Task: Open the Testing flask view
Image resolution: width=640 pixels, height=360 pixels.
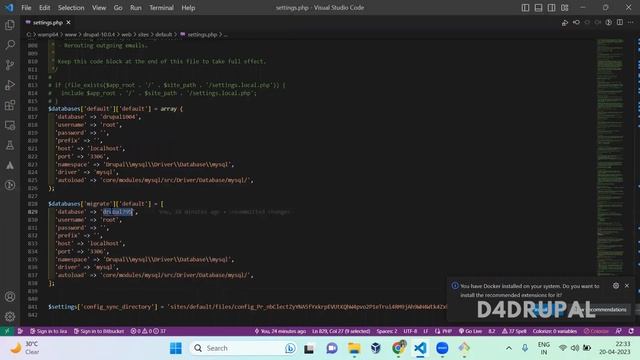Action: (10, 145)
